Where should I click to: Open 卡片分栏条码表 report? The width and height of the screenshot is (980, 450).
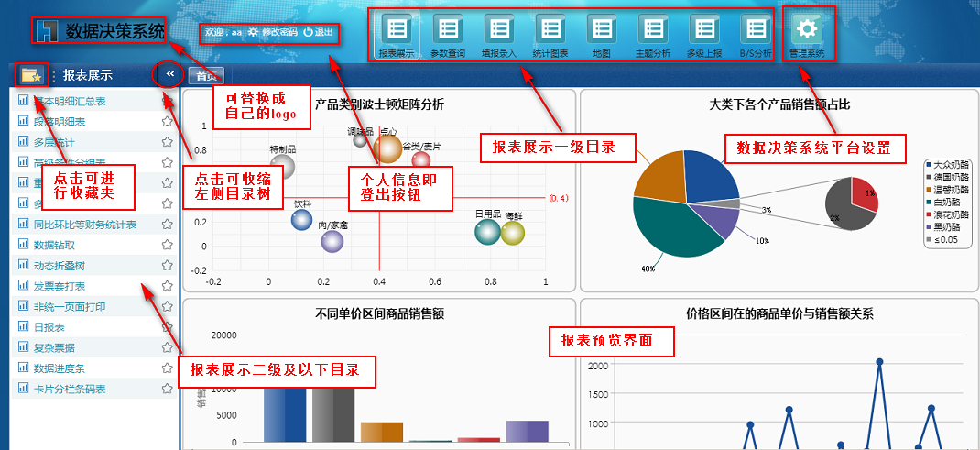coord(70,389)
